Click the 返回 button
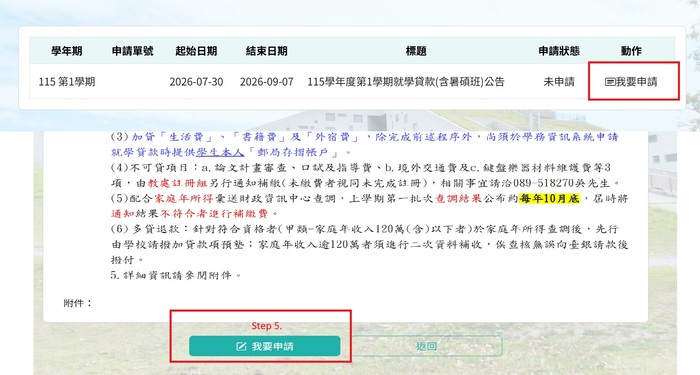The width and height of the screenshot is (700, 375). [427, 346]
